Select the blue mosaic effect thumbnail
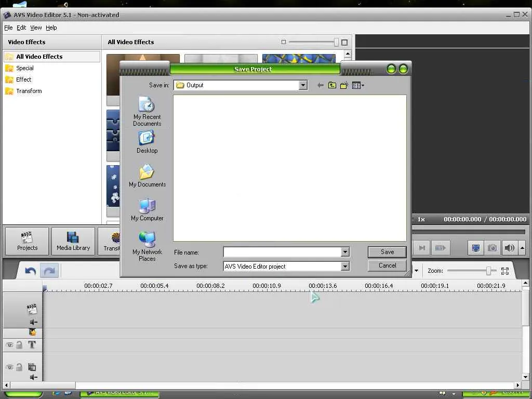 pyautogui.click(x=299, y=58)
